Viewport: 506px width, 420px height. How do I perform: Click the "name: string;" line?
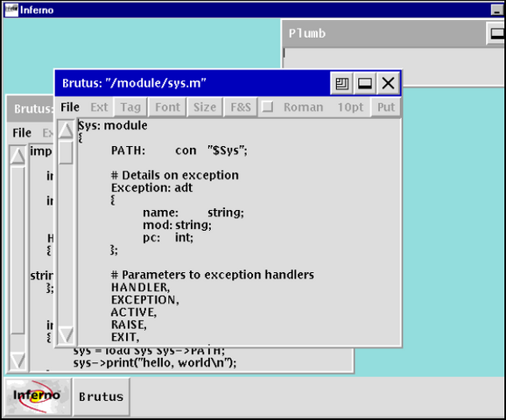point(193,213)
